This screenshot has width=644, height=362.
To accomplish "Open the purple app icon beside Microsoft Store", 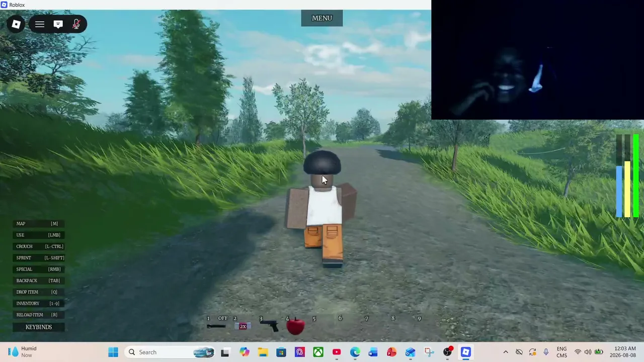I will (x=300, y=352).
